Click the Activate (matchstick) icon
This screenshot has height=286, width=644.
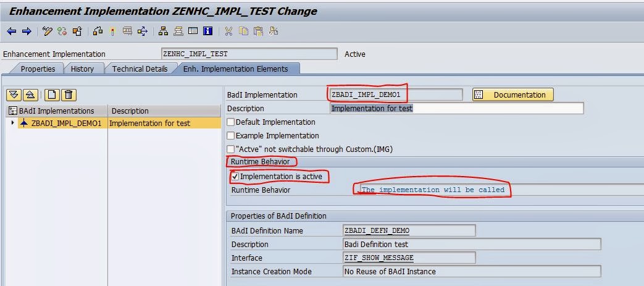pos(112,31)
